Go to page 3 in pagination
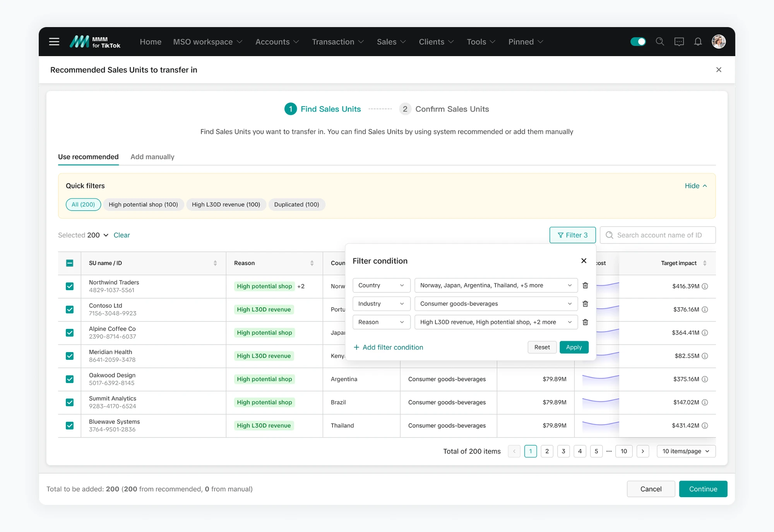 (x=563, y=451)
